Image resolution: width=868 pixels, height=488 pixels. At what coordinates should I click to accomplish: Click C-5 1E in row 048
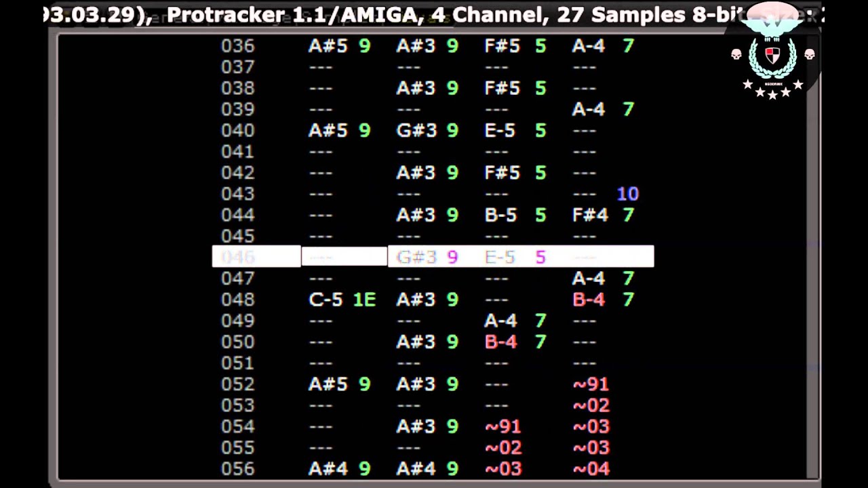pos(342,300)
